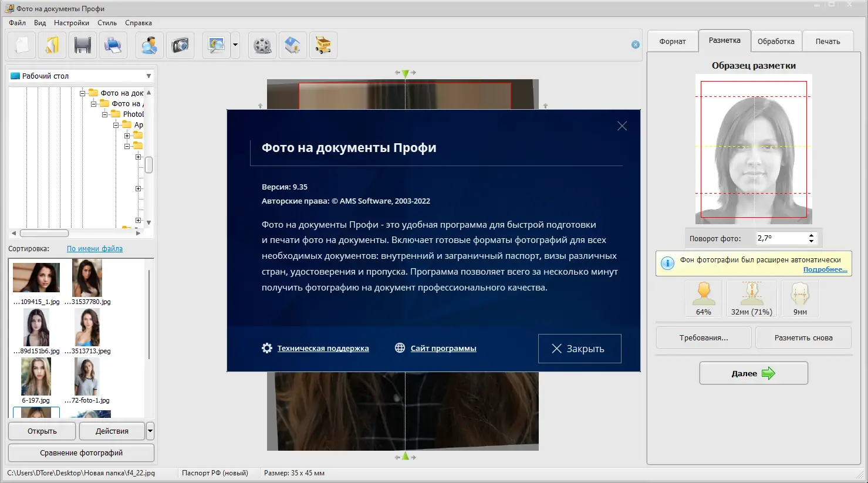Click the 64% face area icon button

click(703, 299)
